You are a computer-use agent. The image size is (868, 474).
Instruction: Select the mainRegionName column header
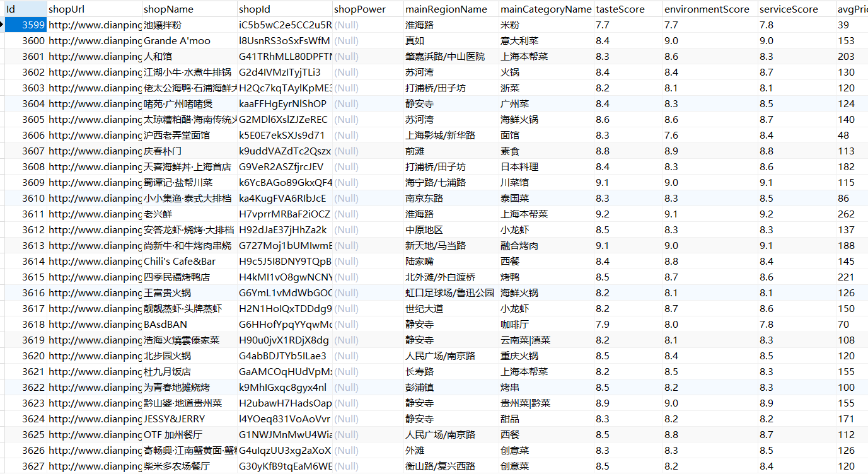pos(451,9)
